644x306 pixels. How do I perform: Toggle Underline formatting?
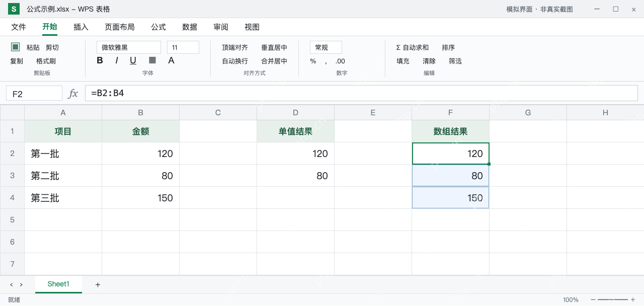133,60
